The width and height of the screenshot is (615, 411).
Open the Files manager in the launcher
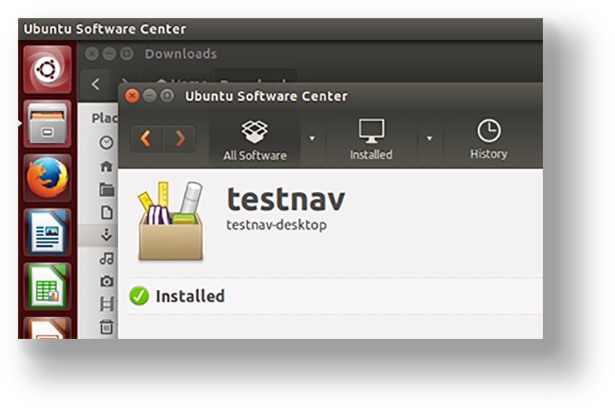point(47,124)
